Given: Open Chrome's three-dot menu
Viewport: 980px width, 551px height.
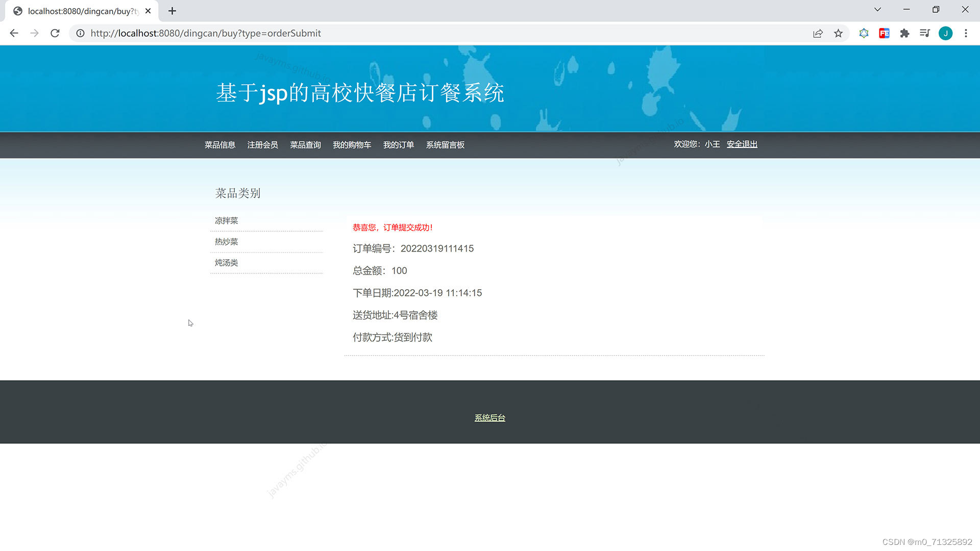Looking at the screenshot, I should (966, 33).
